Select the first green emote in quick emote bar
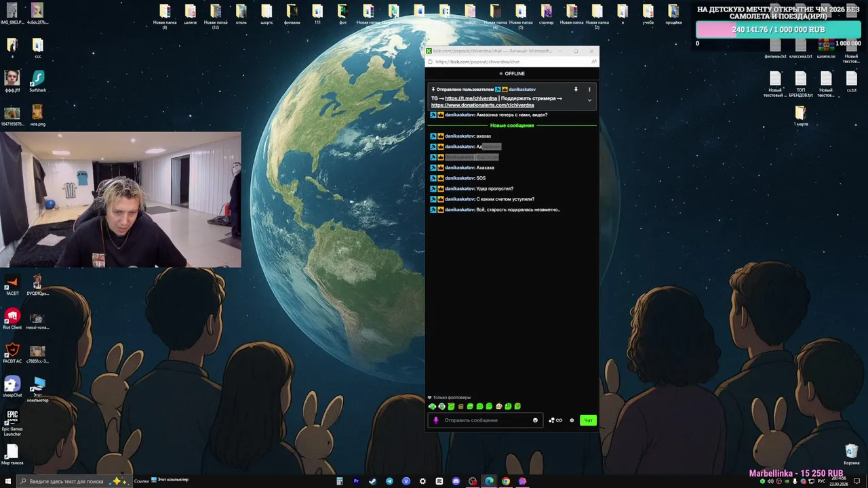868x488 pixels. (x=432, y=407)
